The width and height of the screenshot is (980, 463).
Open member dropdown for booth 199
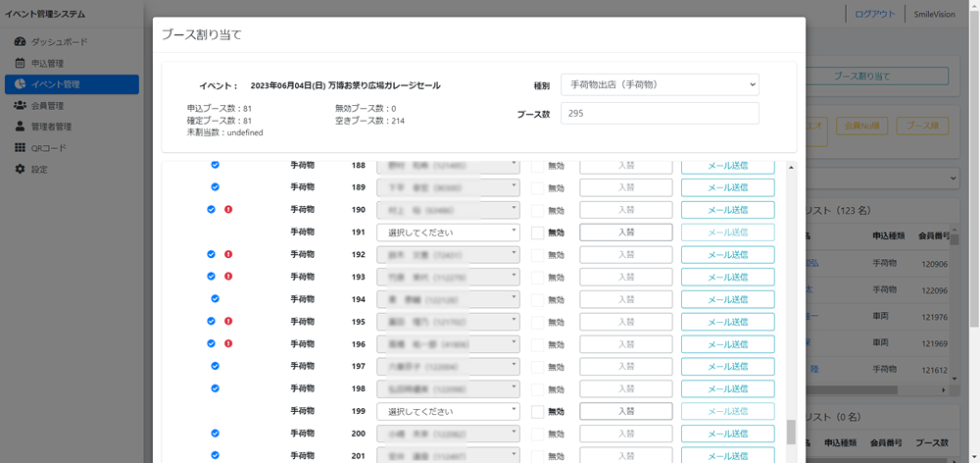tap(448, 411)
